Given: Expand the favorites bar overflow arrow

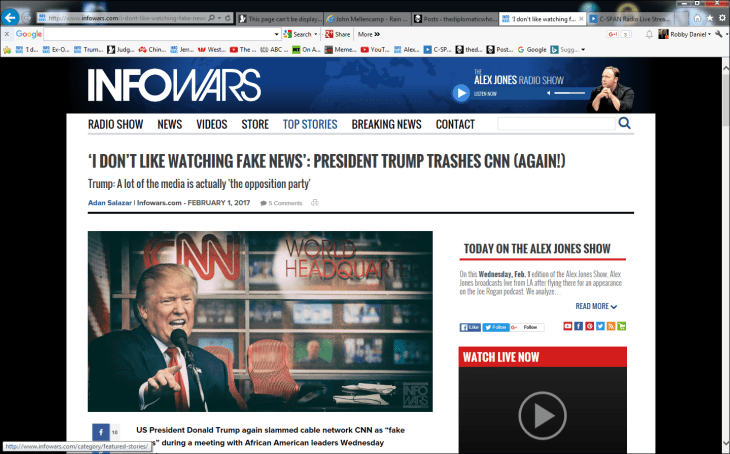Looking at the screenshot, I should click(x=583, y=49).
